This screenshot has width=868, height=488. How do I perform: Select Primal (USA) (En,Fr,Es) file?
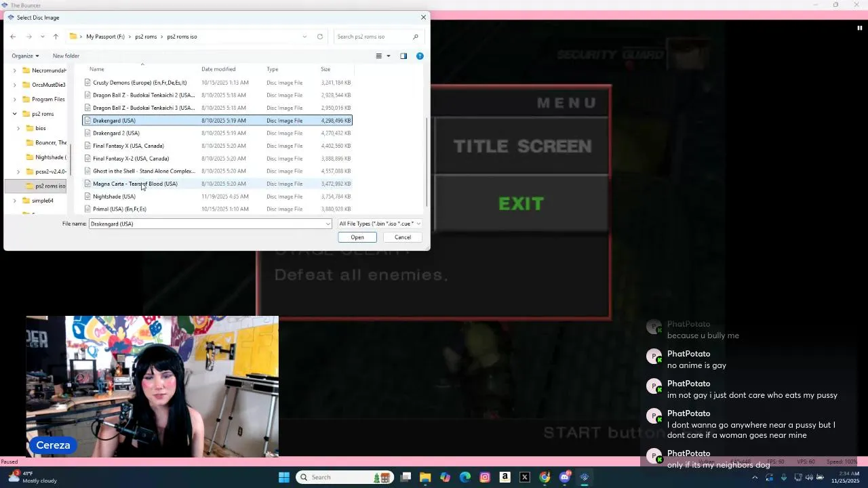point(217,209)
